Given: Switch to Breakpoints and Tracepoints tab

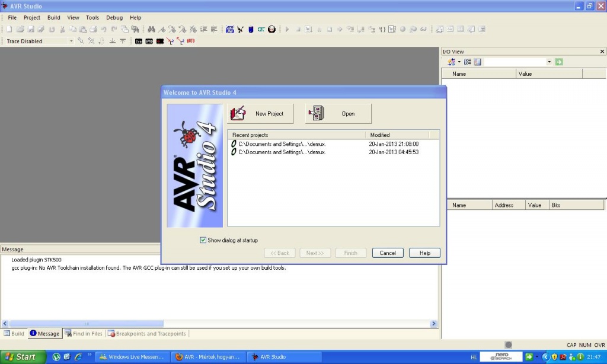Looking at the screenshot, I should click(147, 333).
